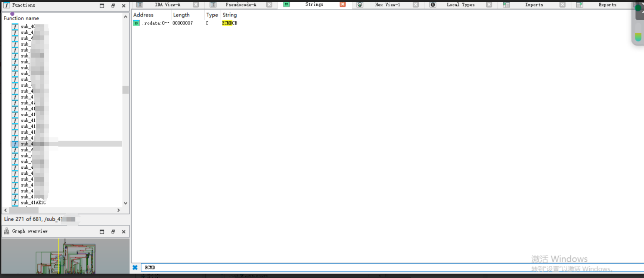
Task: Clear the filter with the blue X icon
Action: [135, 268]
